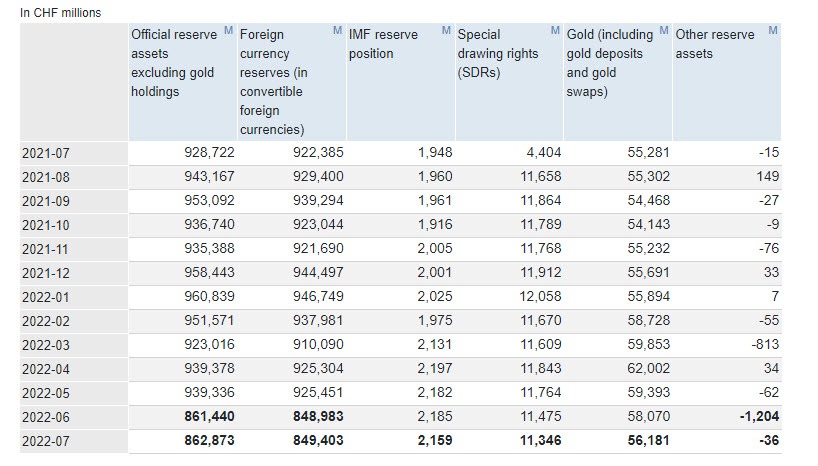This screenshot has height=466, width=818.
Task: Open the M icon for Foreign currency reserves
Action: (338, 30)
